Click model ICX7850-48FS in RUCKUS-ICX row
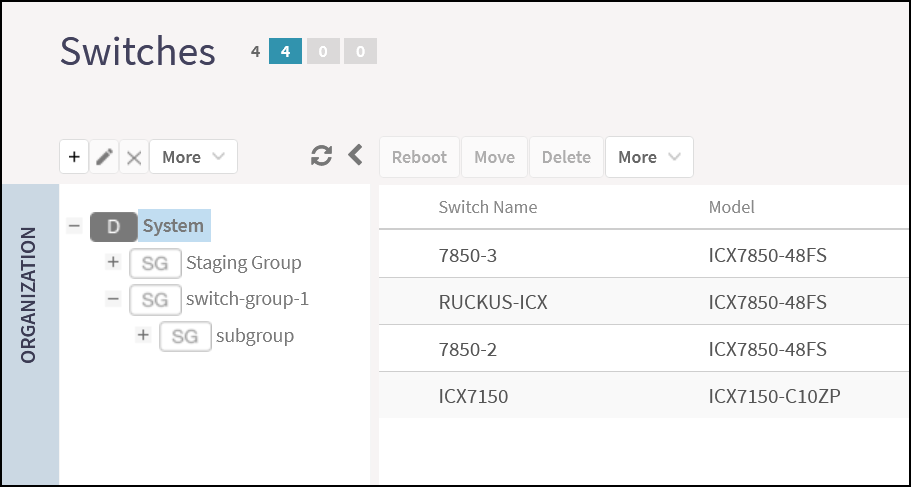The height and width of the screenshot is (487, 911). (767, 302)
